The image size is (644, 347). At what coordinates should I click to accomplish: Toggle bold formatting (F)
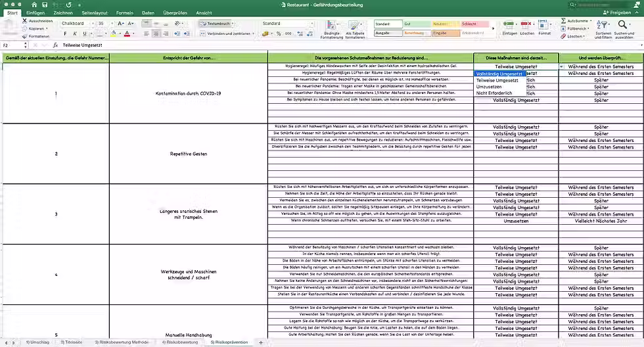[65, 34]
